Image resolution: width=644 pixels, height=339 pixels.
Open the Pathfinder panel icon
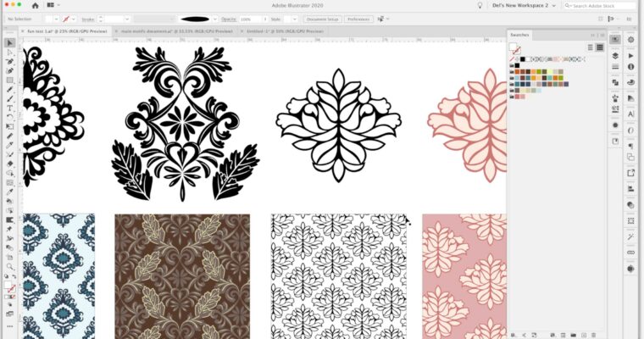click(615, 82)
